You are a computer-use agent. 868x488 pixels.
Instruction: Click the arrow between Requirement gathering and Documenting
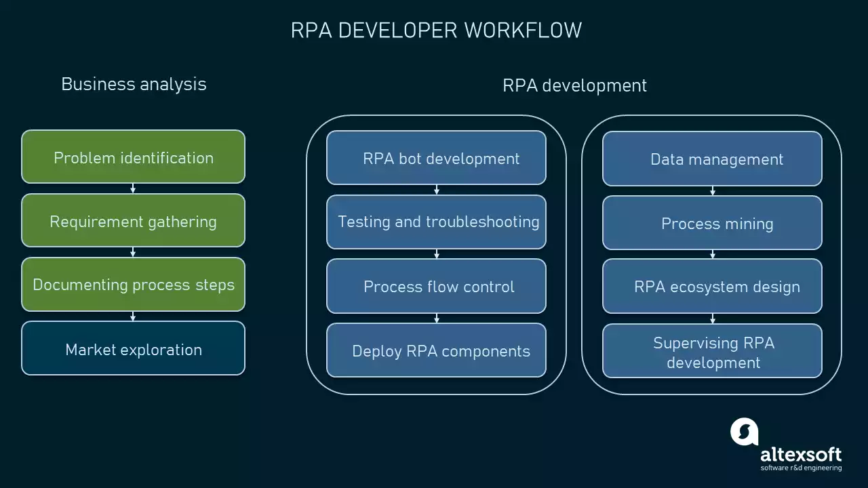click(133, 251)
